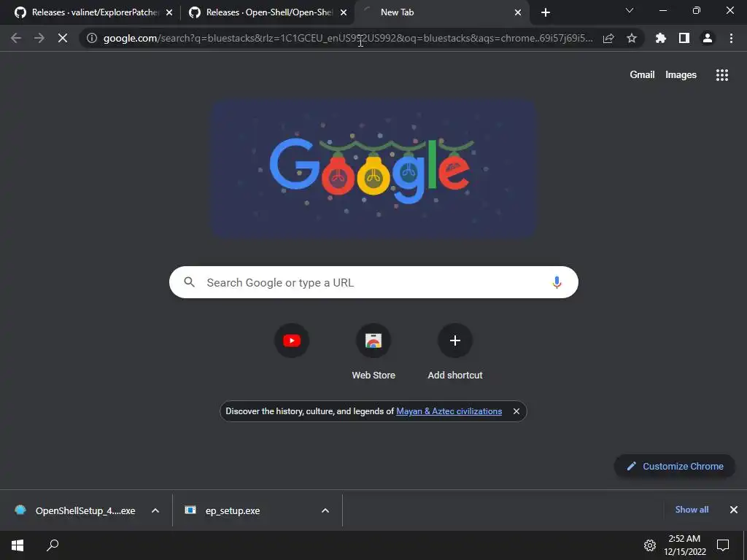The width and height of the screenshot is (747, 560).
Task: Open the Windows Start menu
Action: click(x=18, y=545)
